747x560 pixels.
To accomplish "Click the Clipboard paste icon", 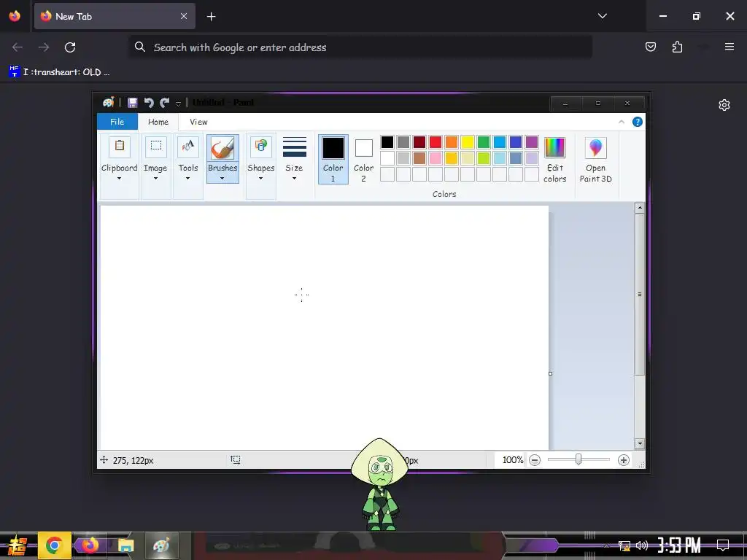I will (120, 146).
